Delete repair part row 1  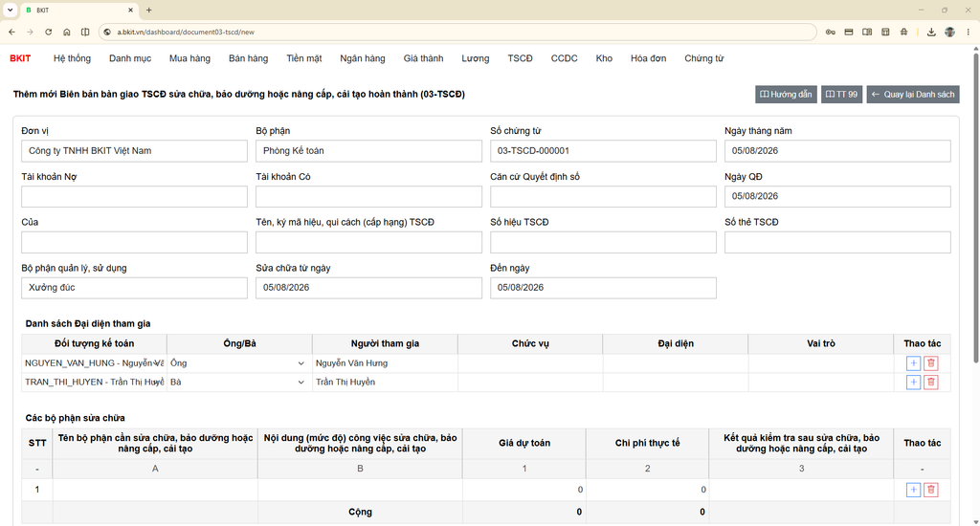(930, 490)
